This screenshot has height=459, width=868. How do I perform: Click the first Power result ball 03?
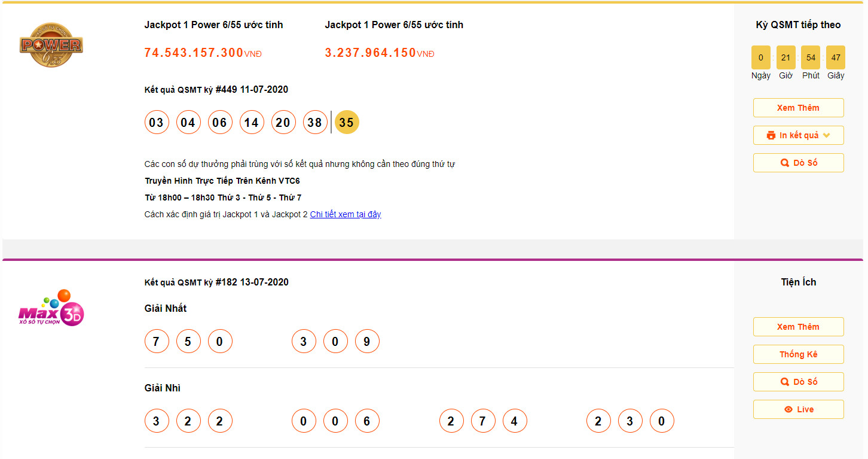(156, 123)
